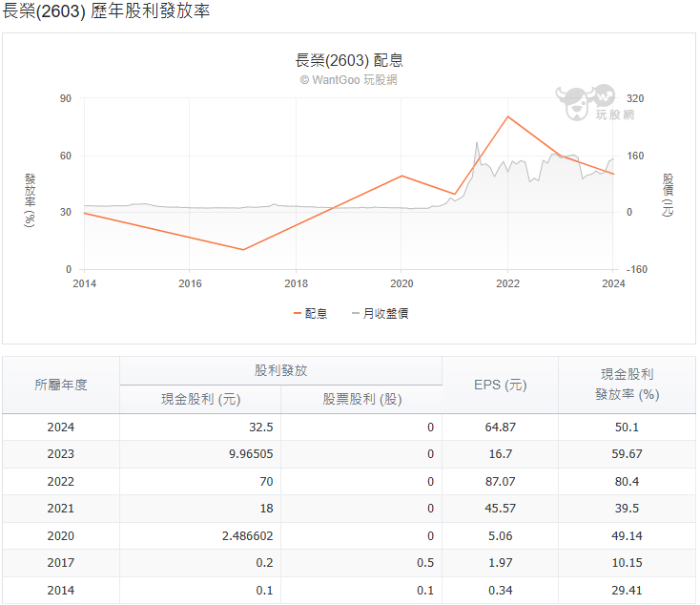Click the 現金股利 (元) column header
700x605 pixels.
click(x=200, y=399)
